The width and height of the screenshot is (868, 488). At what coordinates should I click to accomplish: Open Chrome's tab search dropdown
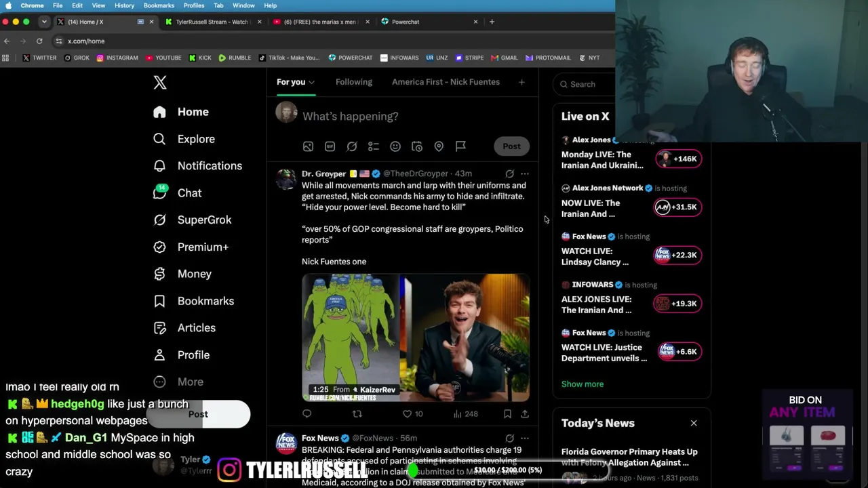[44, 22]
